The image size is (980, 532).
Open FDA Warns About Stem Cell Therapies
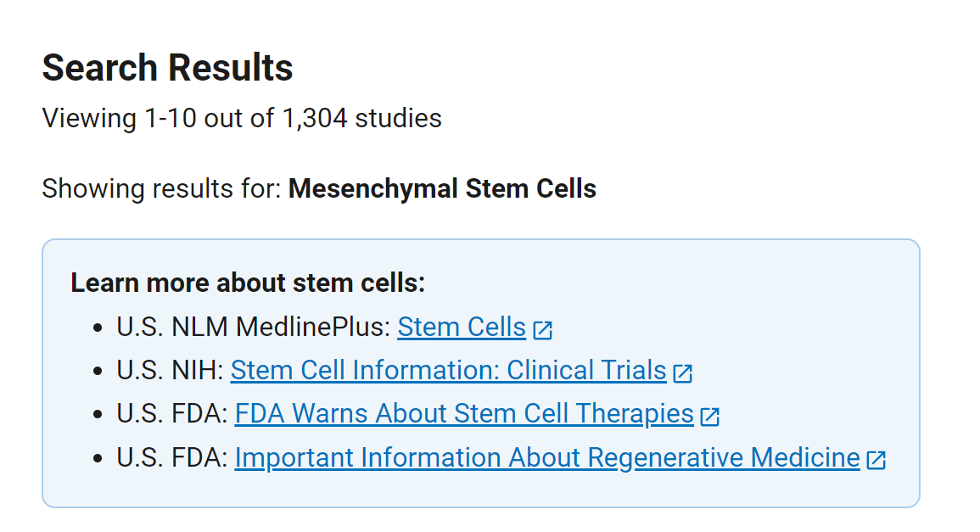[464, 414]
